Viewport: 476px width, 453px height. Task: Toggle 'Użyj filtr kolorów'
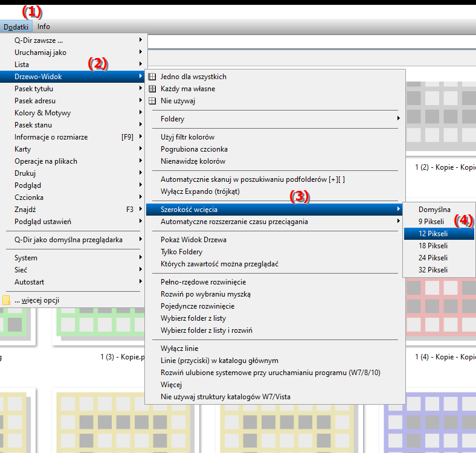point(275,137)
